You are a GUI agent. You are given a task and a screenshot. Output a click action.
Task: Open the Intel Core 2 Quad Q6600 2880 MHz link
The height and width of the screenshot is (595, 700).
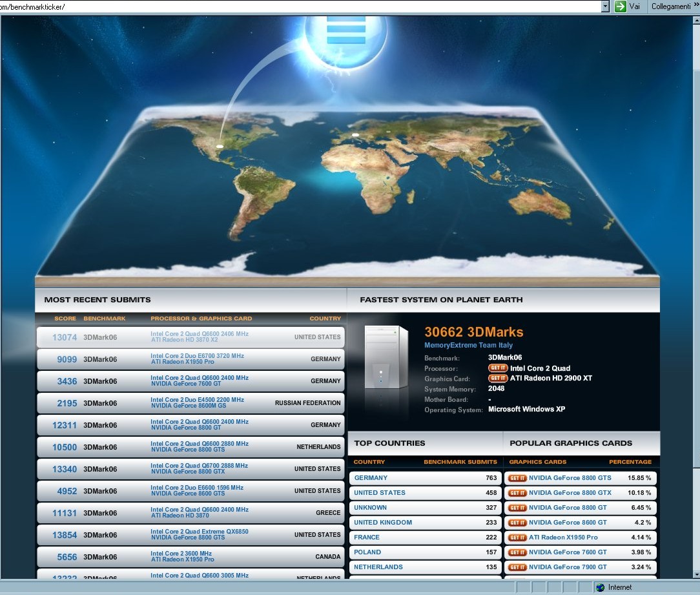pos(200,444)
